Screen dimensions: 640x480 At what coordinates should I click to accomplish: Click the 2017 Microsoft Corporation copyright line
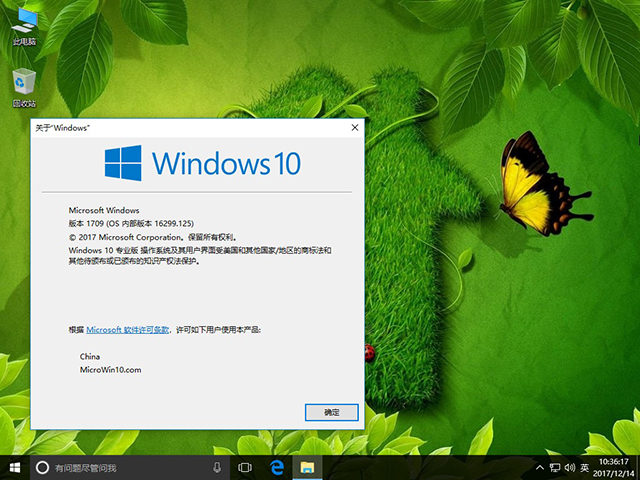pyautogui.click(x=153, y=237)
